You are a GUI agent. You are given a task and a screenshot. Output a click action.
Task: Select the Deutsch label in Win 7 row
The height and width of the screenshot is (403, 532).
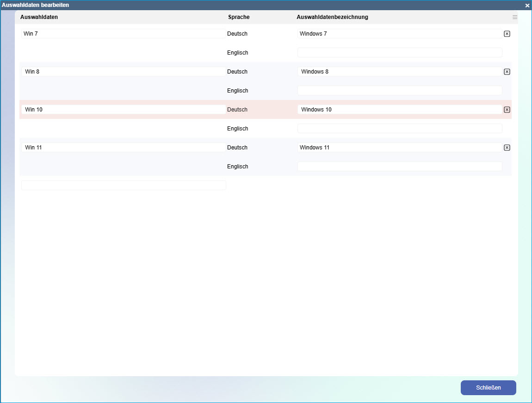237,34
